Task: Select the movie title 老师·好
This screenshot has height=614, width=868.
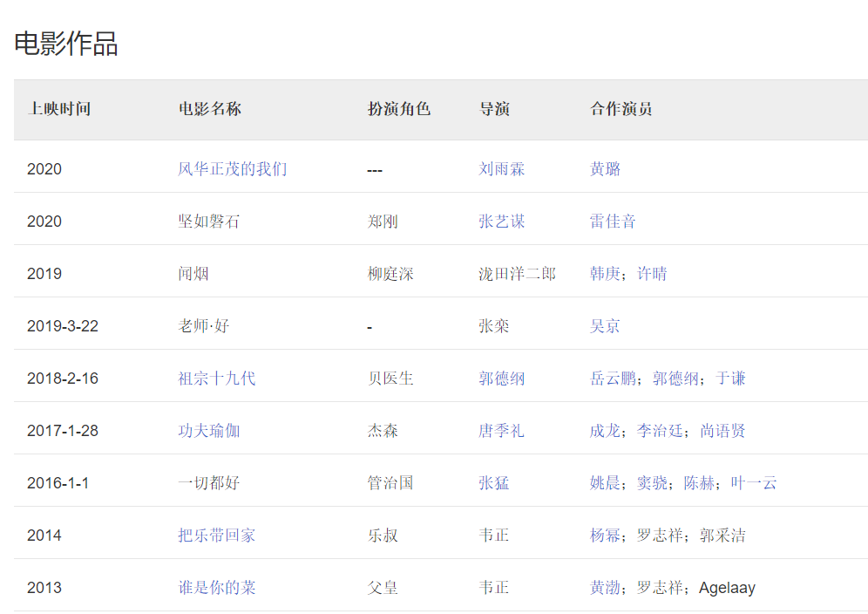Action: tap(203, 326)
